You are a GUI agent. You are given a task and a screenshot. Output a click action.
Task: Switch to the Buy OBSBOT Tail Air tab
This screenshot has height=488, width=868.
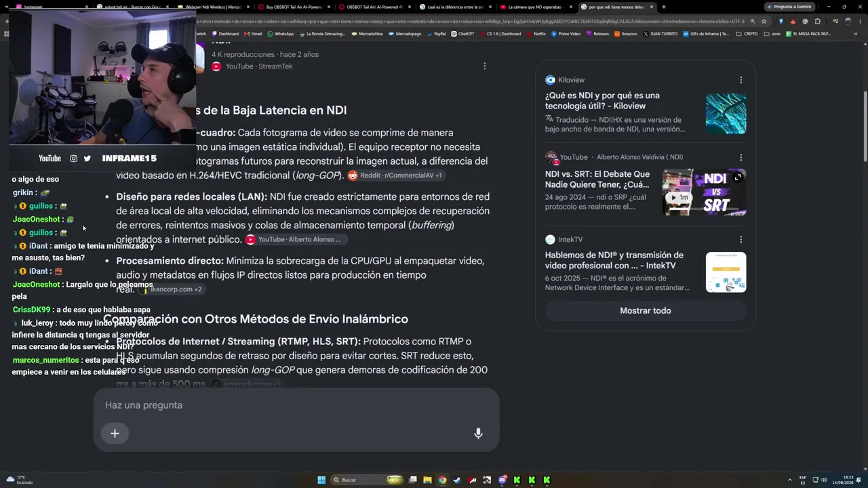tap(295, 7)
